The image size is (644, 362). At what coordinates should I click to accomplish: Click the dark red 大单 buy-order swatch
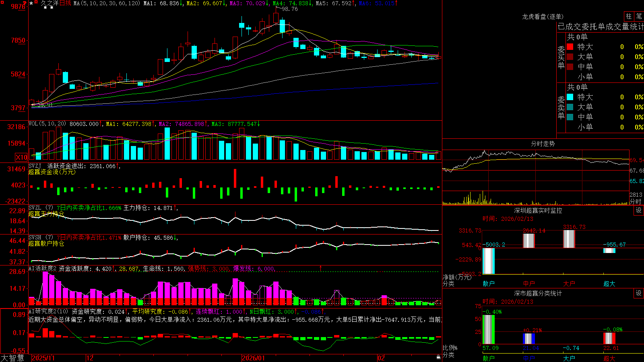pyautogui.click(x=570, y=57)
